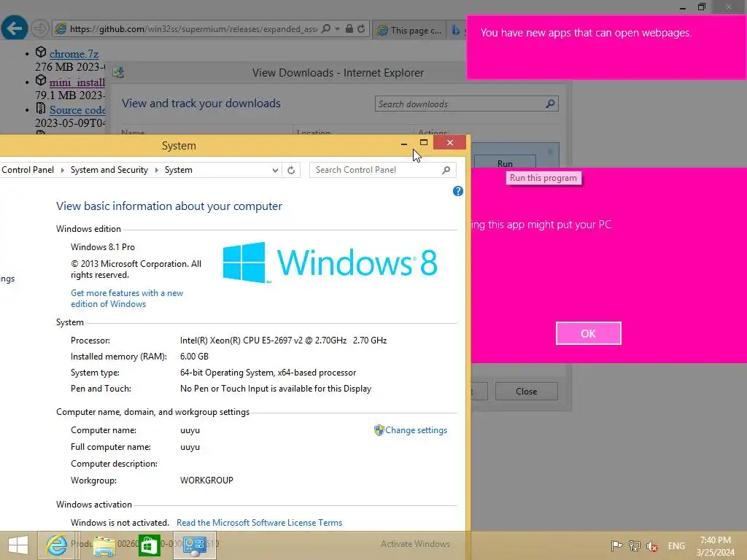Click the search magnifier in IE address bar

click(326, 28)
